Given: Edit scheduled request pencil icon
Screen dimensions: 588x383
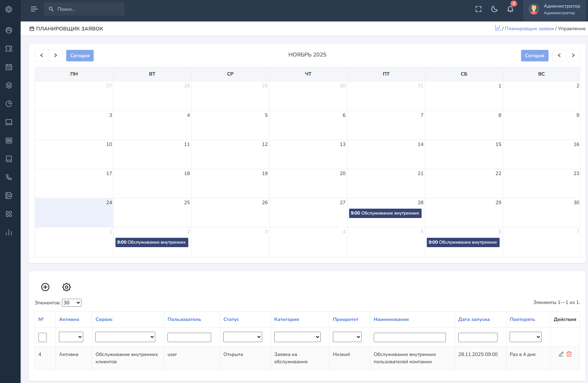Looking at the screenshot, I should click(x=561, y=354).
